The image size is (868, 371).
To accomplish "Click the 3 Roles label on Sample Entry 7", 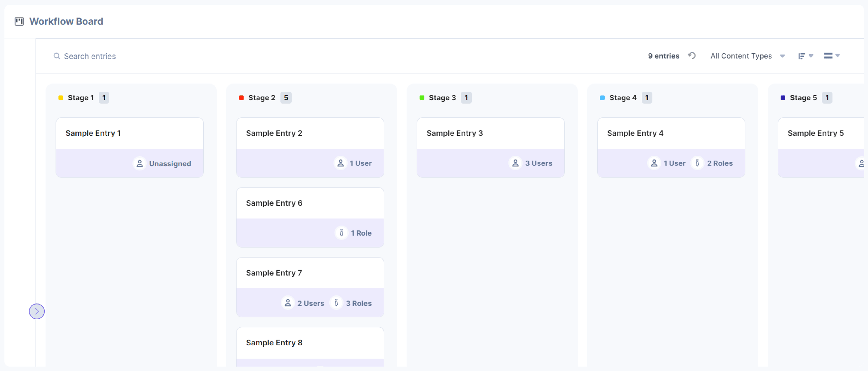I will [x=359, y=303].
